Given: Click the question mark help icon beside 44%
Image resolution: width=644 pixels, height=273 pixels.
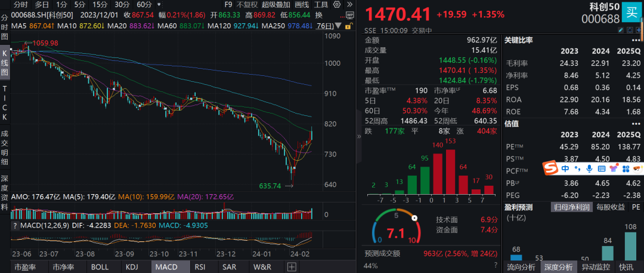Looking at the screenshot, I should point(496,265).
